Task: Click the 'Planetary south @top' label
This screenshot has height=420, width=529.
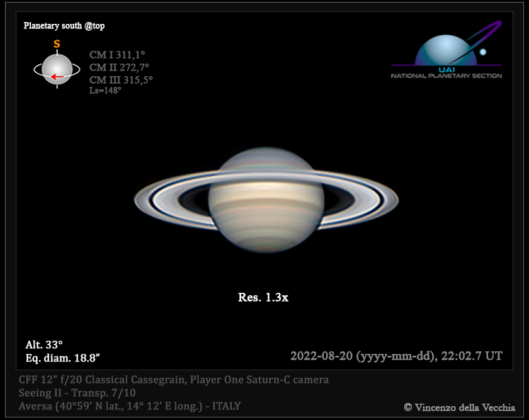Action: 64,26
